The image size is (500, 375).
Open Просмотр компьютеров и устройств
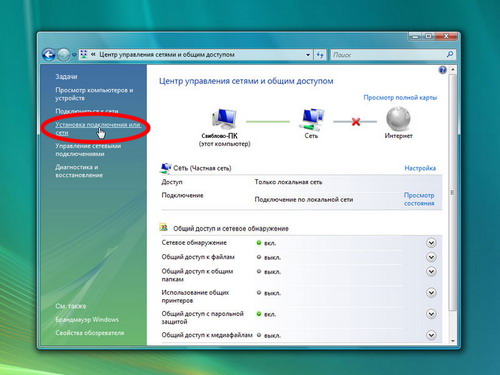[x=94, y=94]
